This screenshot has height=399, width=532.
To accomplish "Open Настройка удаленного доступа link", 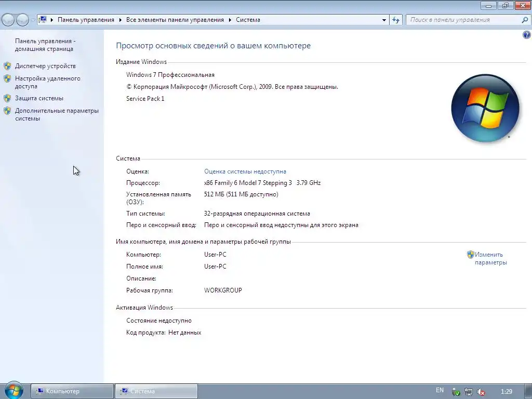I will (x=47, y=82).
